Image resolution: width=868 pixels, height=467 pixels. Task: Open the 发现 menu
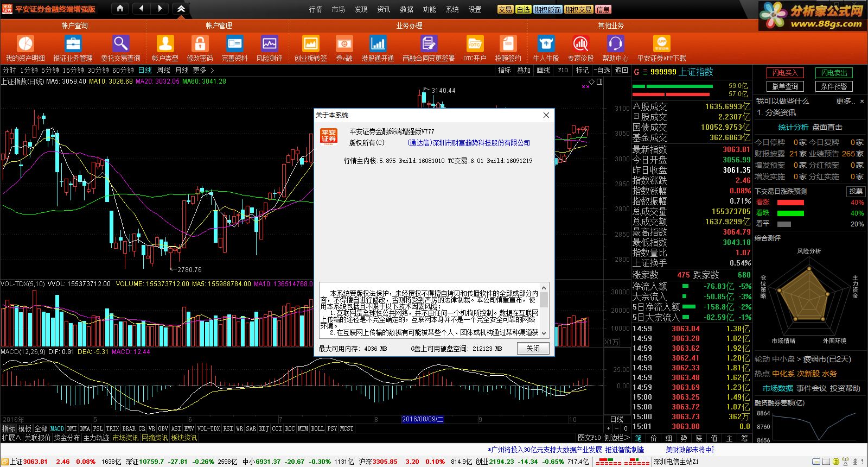coord(361,9)
